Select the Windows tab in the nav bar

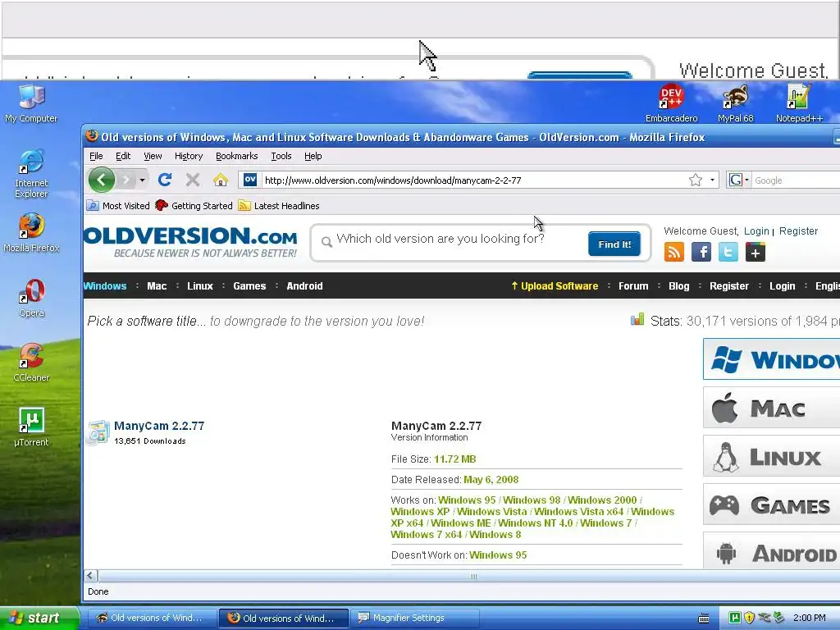pyautogui.click(x=105, y=285)
